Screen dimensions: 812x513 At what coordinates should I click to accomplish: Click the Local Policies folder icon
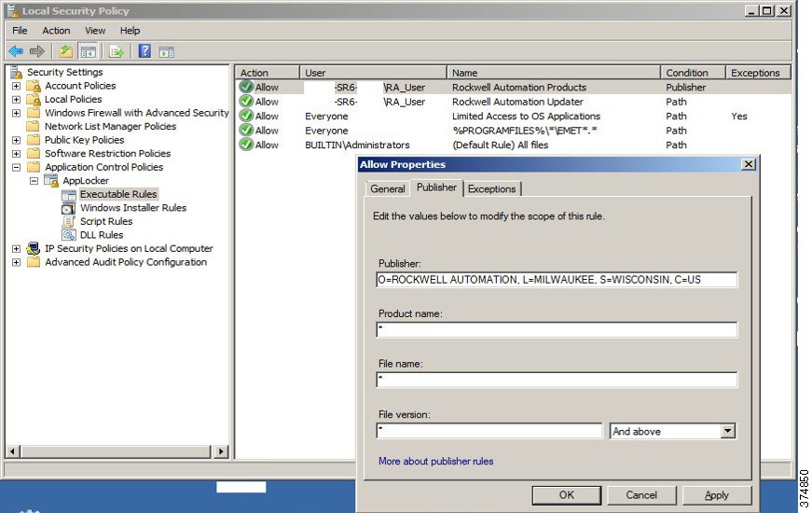(34, 100)
